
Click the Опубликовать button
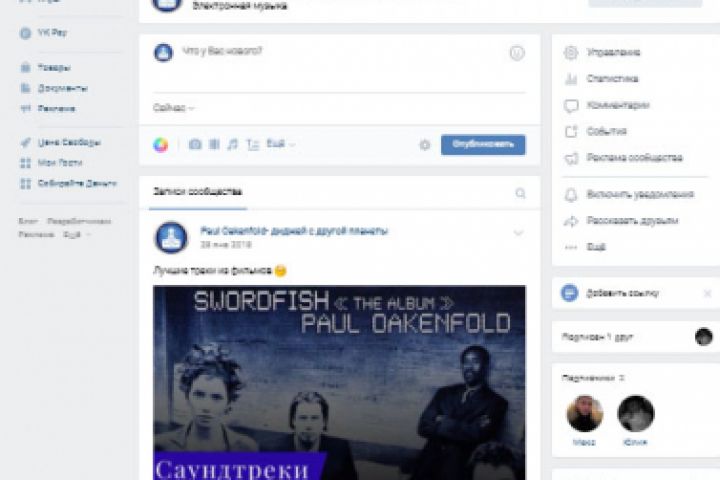[483, 145]
